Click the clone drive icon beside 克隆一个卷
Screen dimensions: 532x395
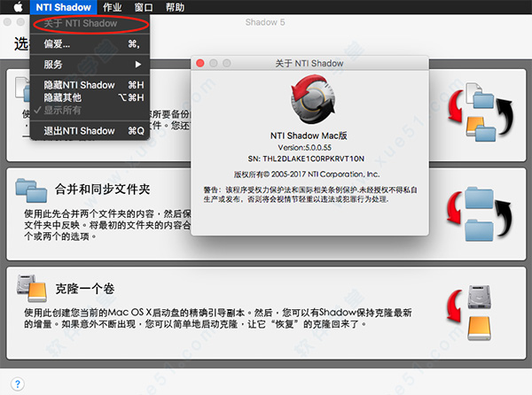[32, 289]
